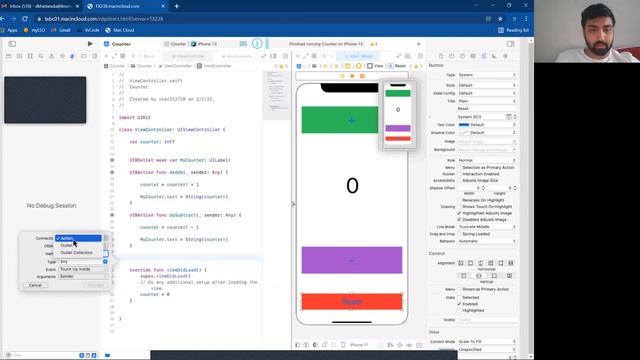The width and height of the screenshot is (640, 360).
Task: Open the Mac Cloud bookmark
Action: tap(120, 30)
